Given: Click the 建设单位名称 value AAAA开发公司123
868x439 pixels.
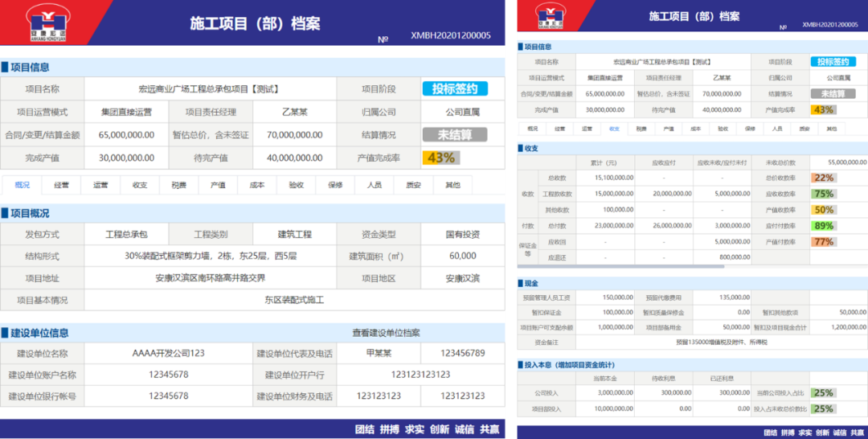Looking at the screenshot, I should point(168,353).
